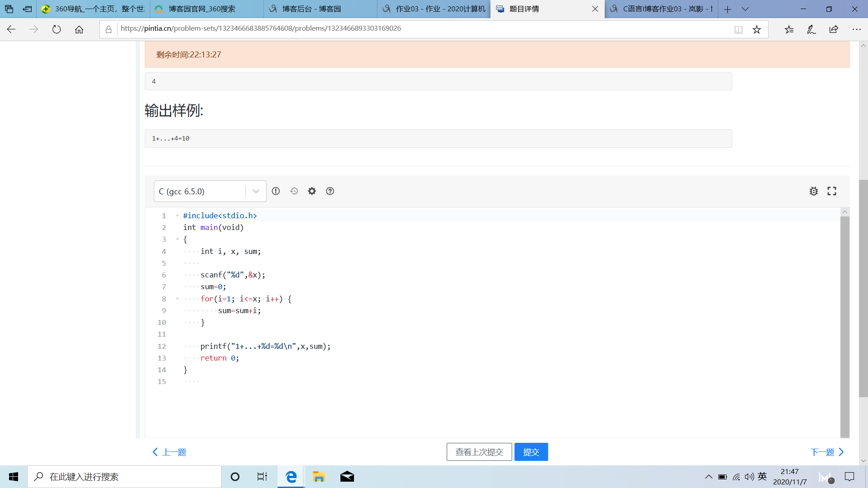The height and width of the screenshot is (488, 868).
Task: Collapse code fold arrow at line 3
Action: [x=177, y=239]
